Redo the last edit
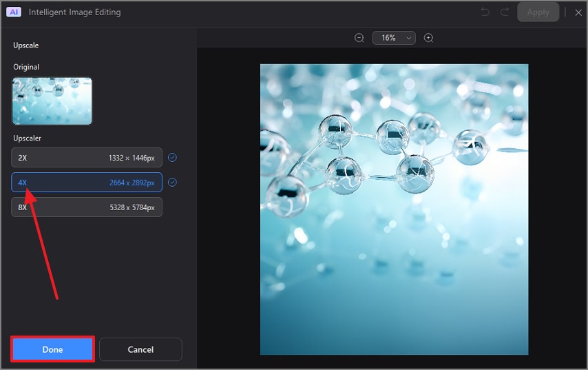 [x=505, y=12]
